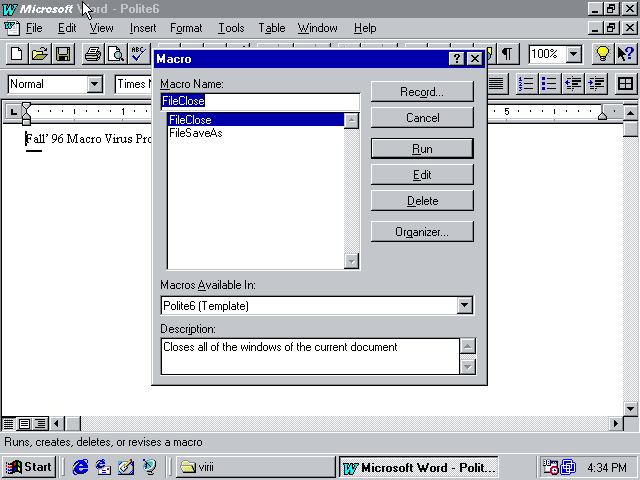The width and height of the screenshot is (640, 480).
Task: Open the Macros Available In dropdown
Action: pyautogui.click(x=464, y=305)
